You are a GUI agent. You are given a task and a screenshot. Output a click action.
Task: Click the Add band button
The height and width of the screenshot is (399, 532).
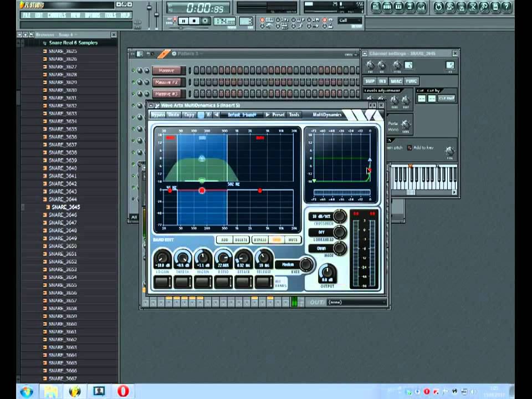[224, 240]
